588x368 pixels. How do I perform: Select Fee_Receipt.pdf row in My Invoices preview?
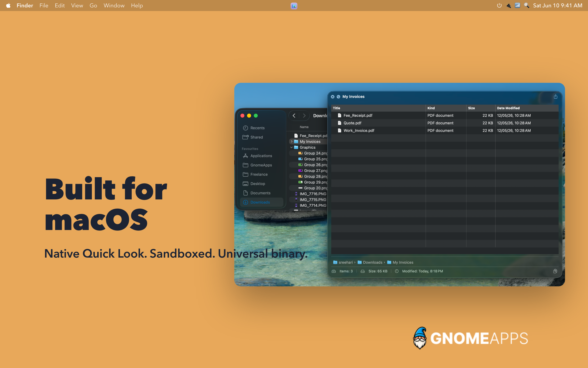pos(445,115)
